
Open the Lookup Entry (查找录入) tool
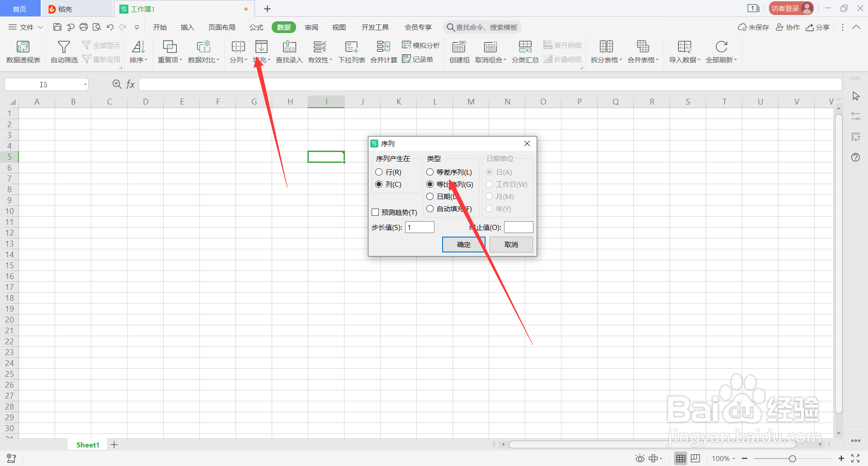pos(289,52)
